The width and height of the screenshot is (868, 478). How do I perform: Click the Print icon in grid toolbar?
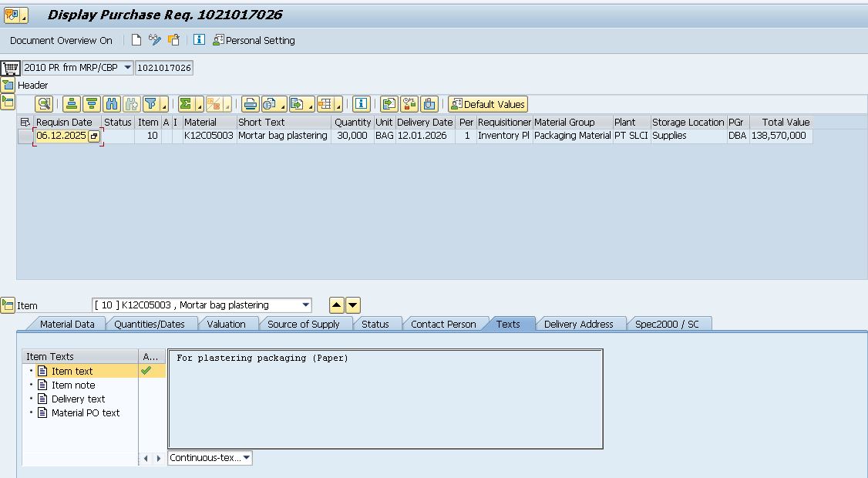(x=250, y=104)
